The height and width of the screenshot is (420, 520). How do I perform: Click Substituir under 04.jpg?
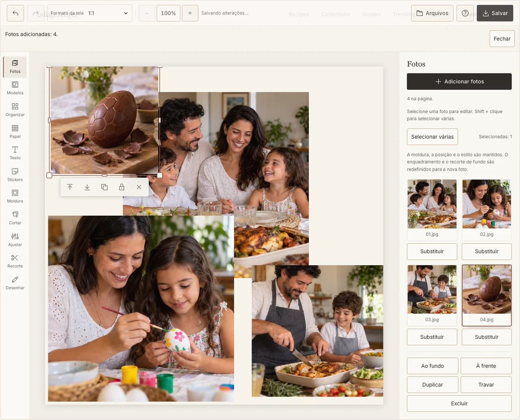[487, 337]
